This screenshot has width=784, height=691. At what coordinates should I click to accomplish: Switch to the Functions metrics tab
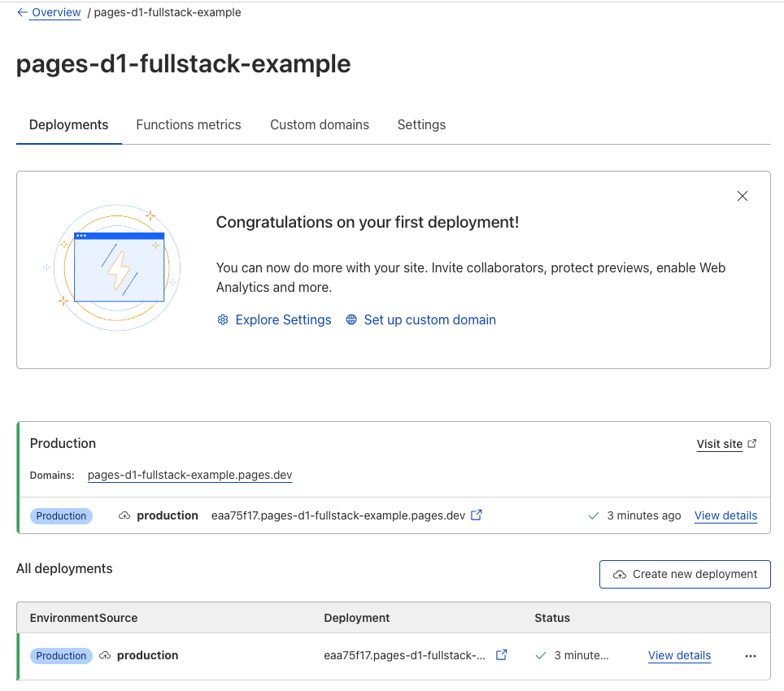189,125
